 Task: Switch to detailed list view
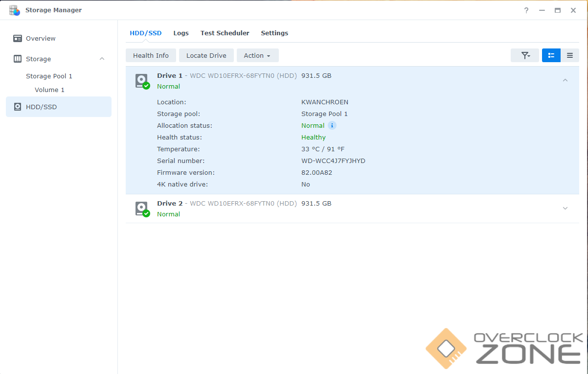[551, 55]
